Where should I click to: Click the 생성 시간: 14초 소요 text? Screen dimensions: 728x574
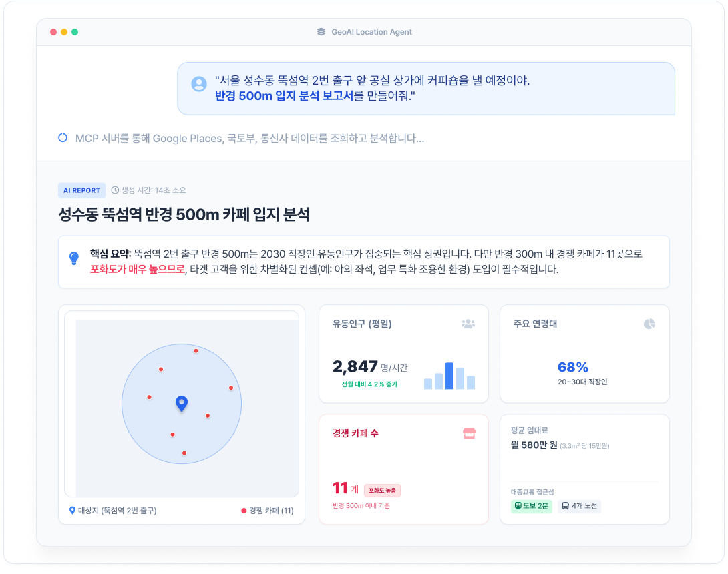pos(153,190)
